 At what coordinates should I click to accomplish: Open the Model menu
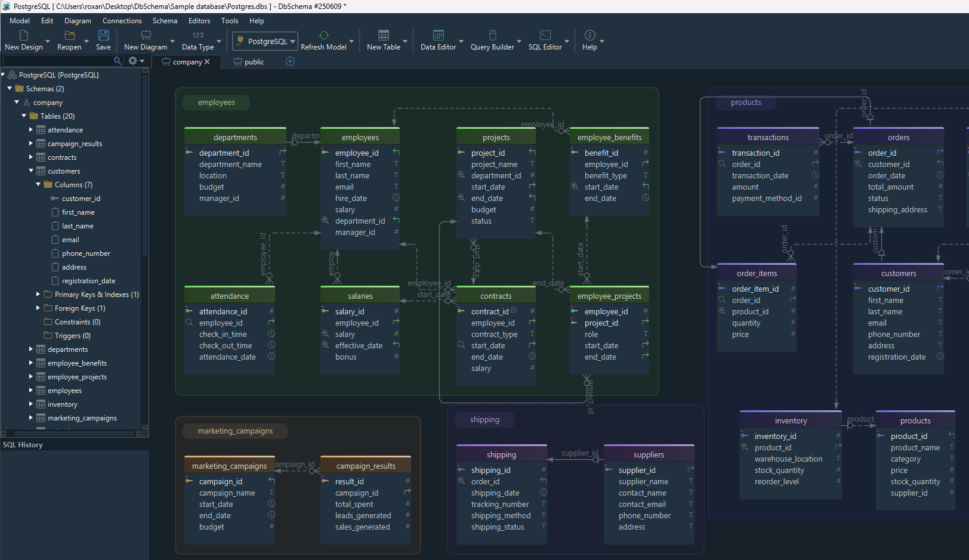pyautogui.click(x=20, y=21)
